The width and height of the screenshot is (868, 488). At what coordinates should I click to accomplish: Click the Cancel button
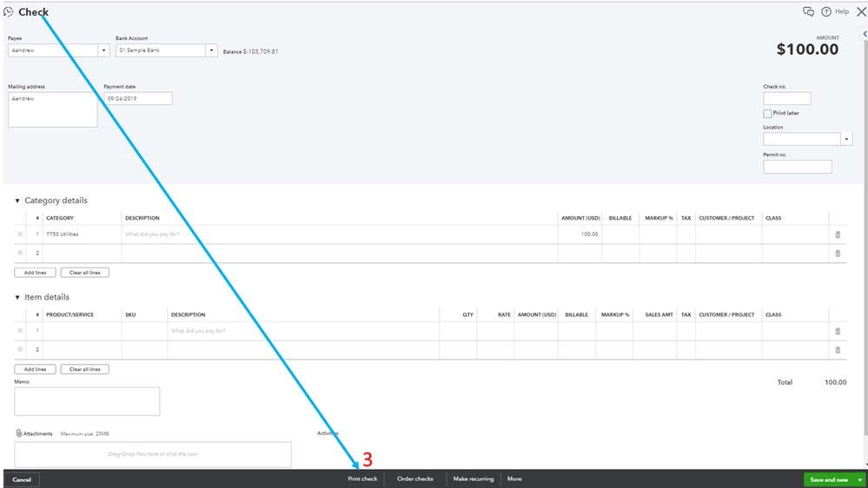click(x=22, y=479)
